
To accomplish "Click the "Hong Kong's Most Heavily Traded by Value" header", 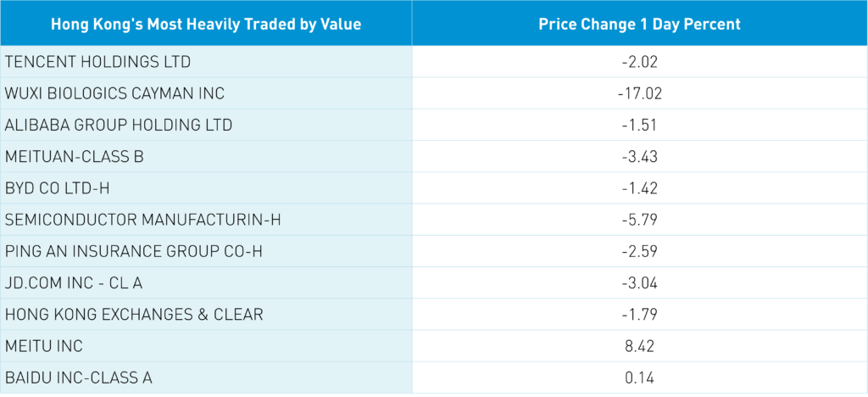I will (x=206, y=24).
